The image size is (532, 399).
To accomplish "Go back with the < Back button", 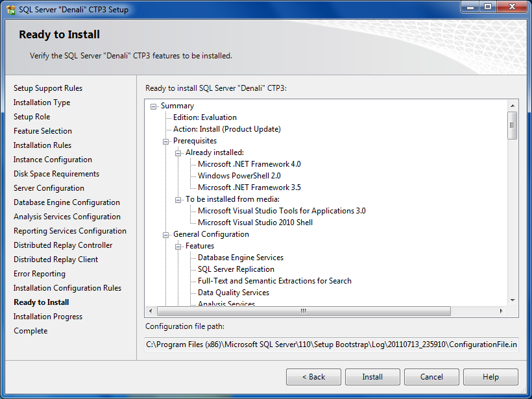I will [x=313, y=377].
